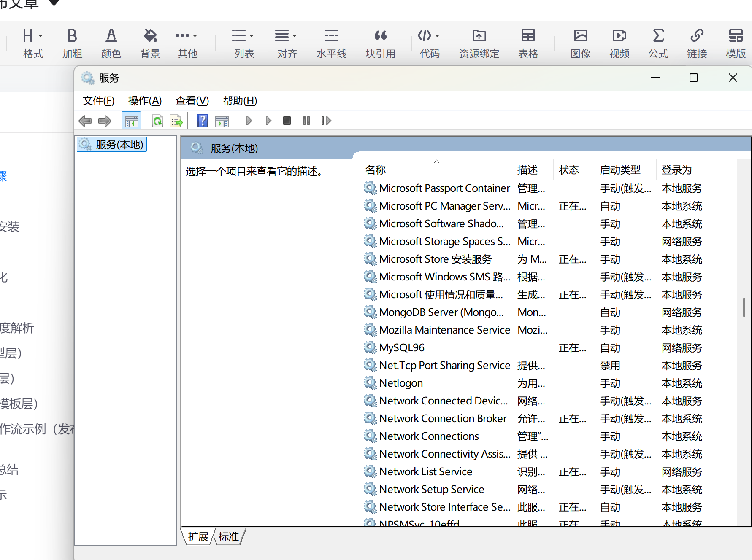Click the Refresh icon in Services toolbar
Viewport: 752px width, 560px height.
tap(157, 121)
